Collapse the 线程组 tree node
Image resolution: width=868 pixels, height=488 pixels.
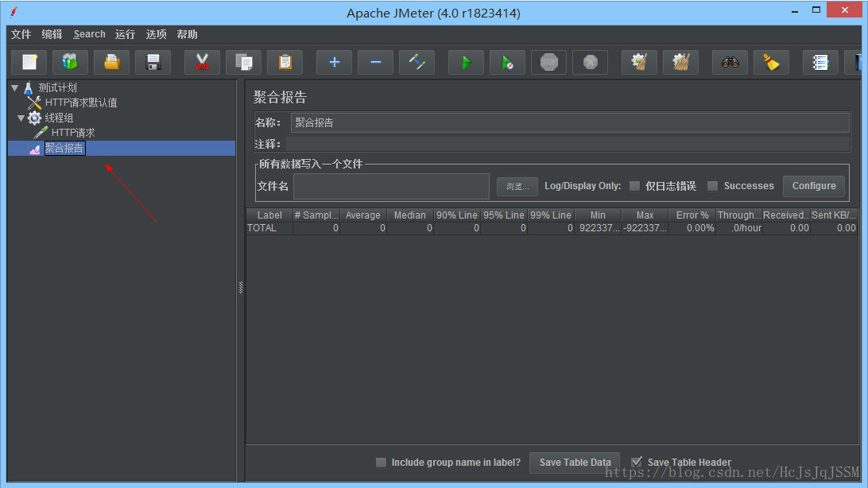click(x=21, y=118)
